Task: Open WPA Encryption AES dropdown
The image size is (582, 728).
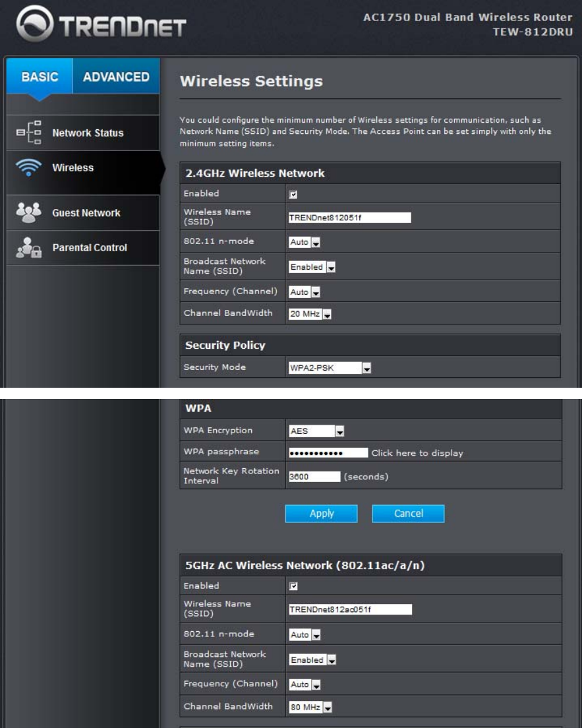Action: (316, 431)
